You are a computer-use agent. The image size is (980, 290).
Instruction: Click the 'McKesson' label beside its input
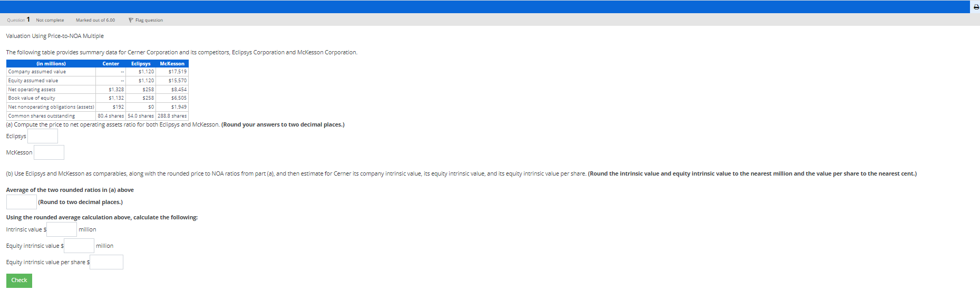(20, 152)
